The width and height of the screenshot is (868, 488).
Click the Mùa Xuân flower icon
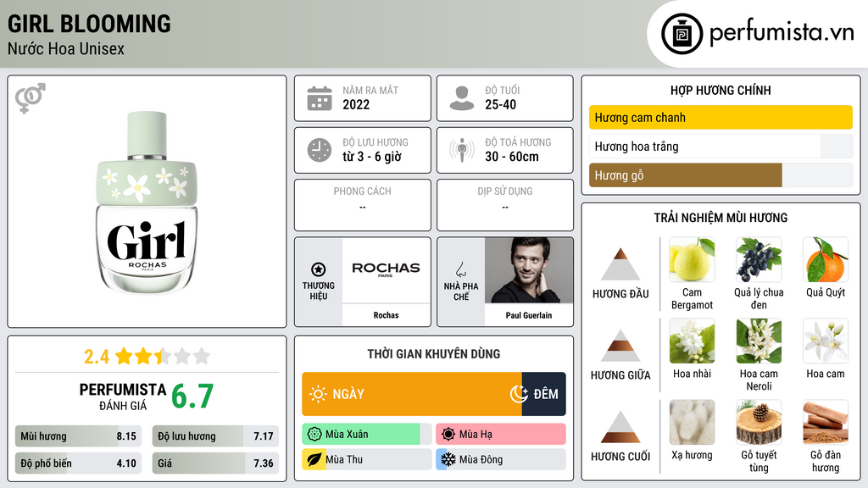314,435
